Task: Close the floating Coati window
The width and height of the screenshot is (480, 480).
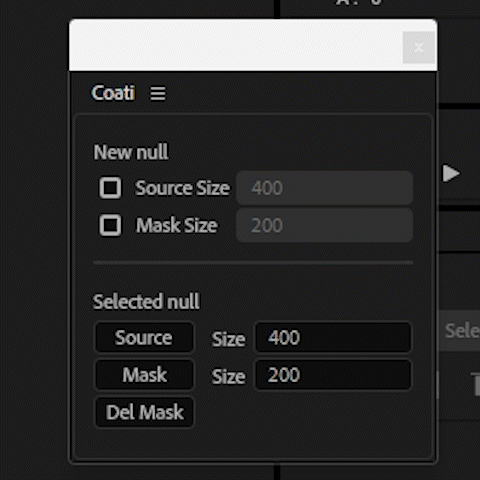Action: 419,47
